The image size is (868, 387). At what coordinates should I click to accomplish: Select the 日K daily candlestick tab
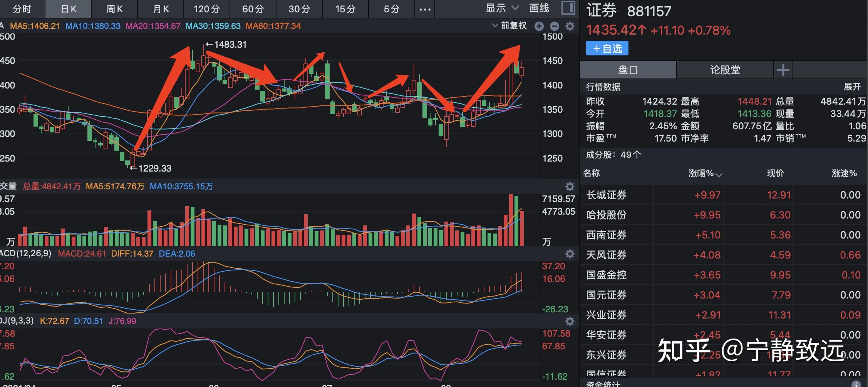point(69,9)
